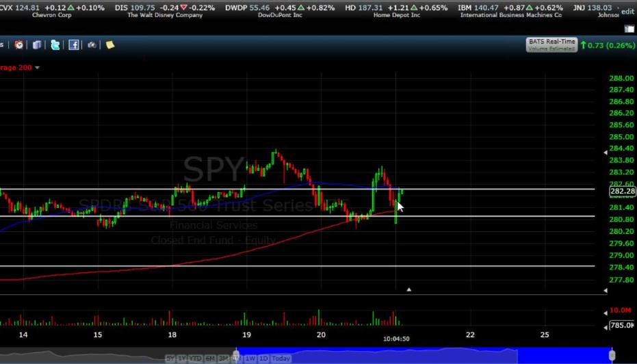Click the upward triangle marker below chart
637x364 pixels.
pyautogui.click(x=408, y=289)
